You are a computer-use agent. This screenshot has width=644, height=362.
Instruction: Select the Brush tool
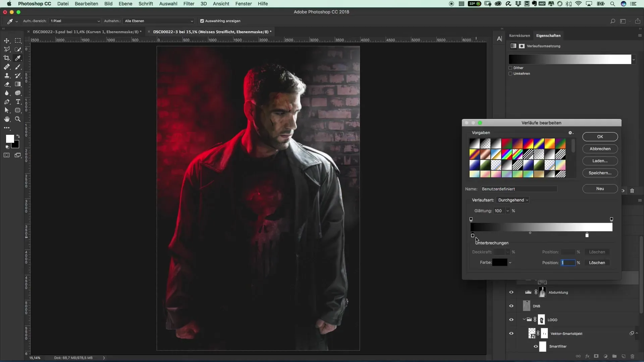coord(18,67)
